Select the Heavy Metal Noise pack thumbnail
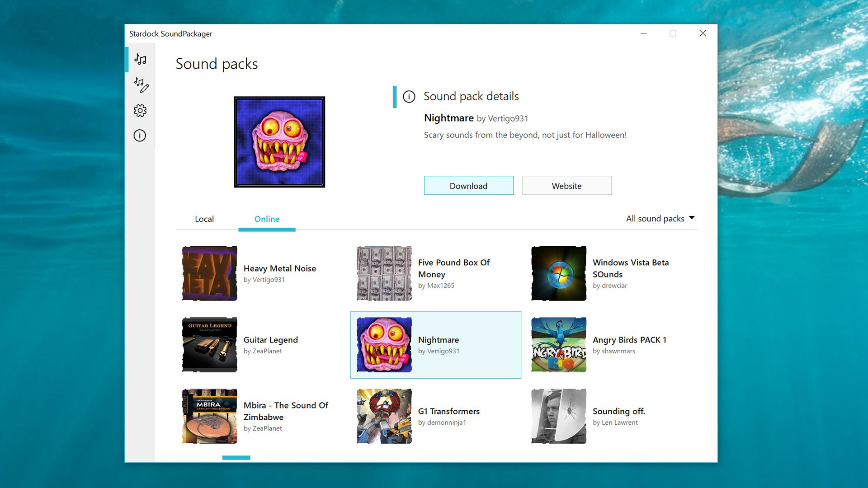Screen dimensions: 868x488 209,273
